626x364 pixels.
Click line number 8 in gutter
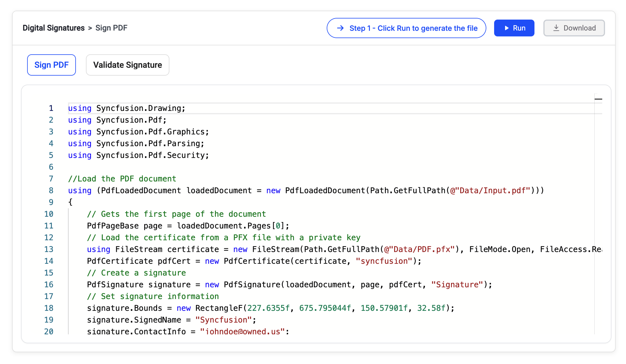coord(51,190)
